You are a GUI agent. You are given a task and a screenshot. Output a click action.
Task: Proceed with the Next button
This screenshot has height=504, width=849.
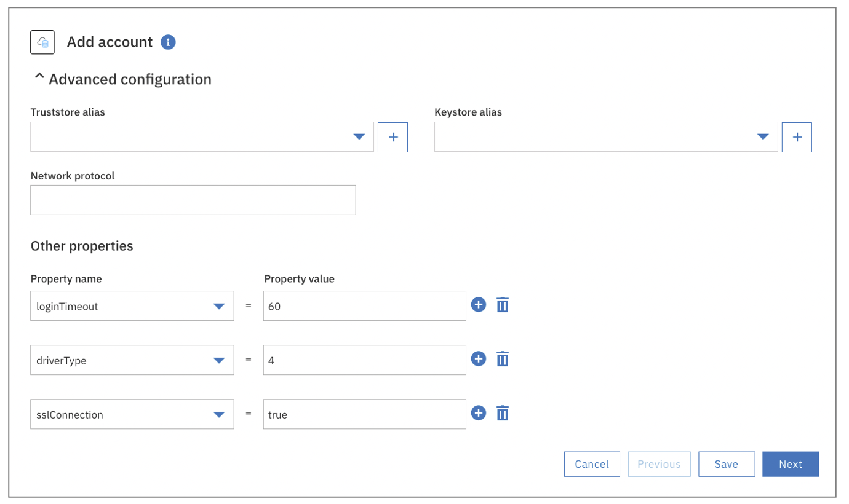click(791, 464)
